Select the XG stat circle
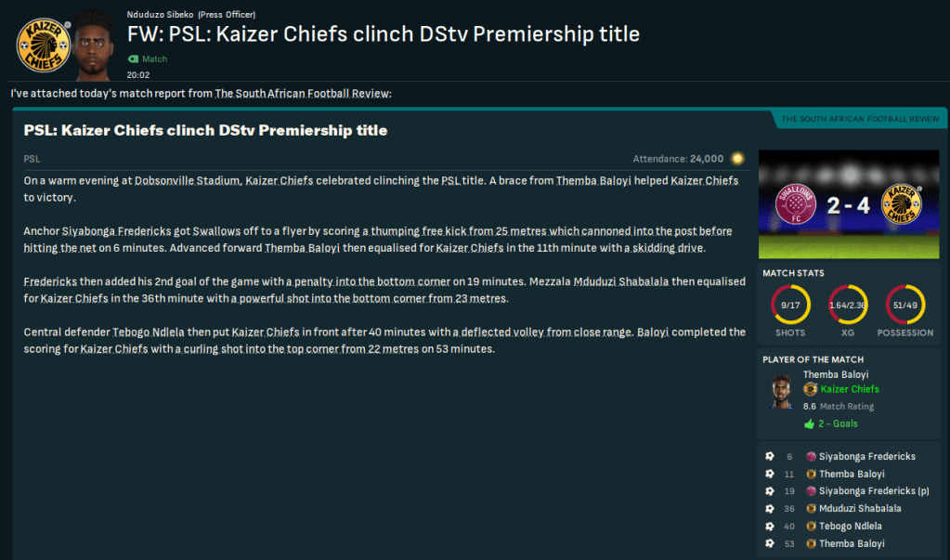This screenshot has height=560, width=950. (x=849, y=306)
